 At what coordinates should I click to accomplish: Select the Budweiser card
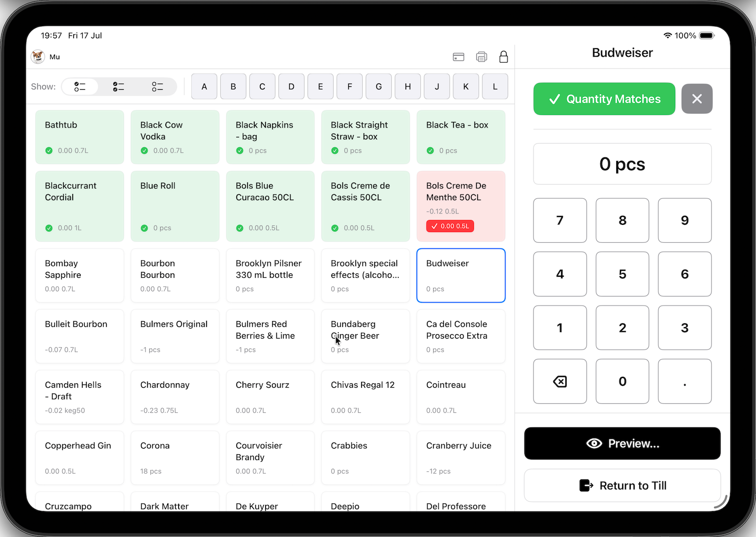[x=461, y=275]
